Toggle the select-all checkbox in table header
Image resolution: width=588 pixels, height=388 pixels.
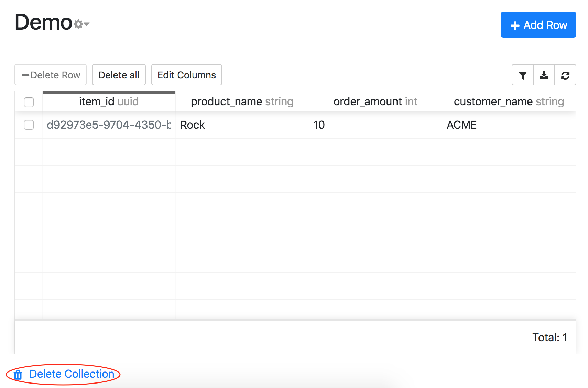[x=29, y=102]
